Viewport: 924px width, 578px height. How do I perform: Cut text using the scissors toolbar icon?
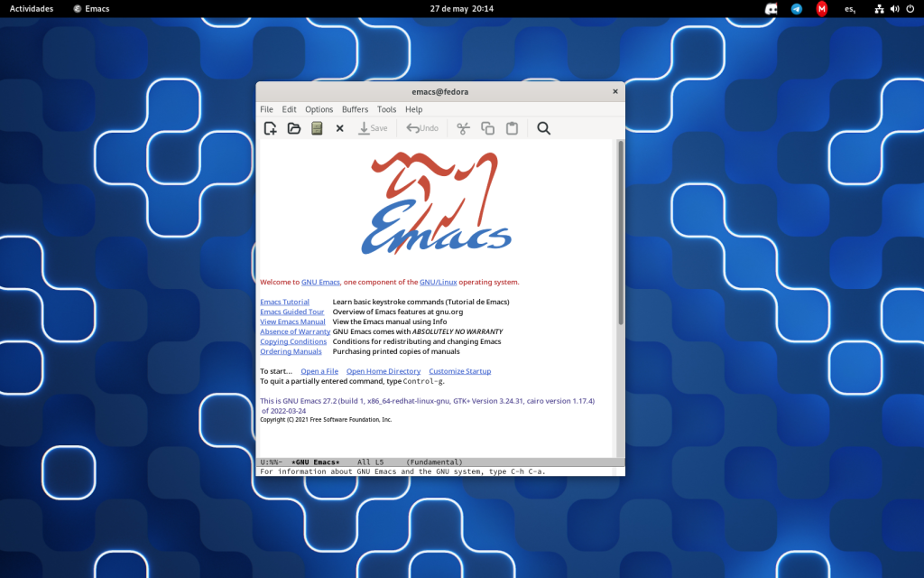pos(462,127)
